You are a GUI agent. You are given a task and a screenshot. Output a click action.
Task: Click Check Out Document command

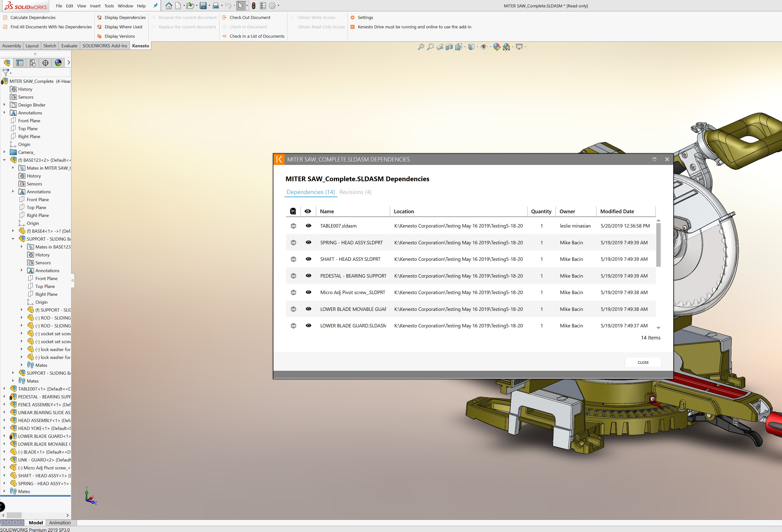click(246, 18)
